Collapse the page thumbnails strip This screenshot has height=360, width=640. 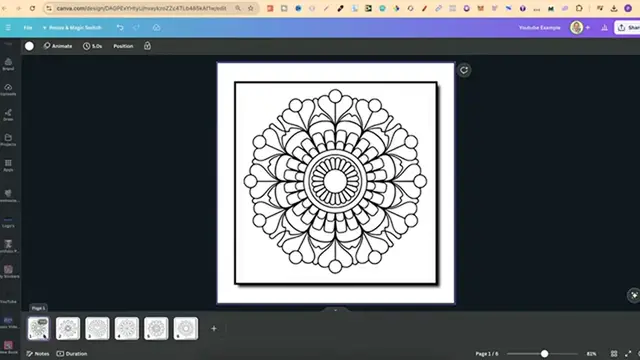336,310
